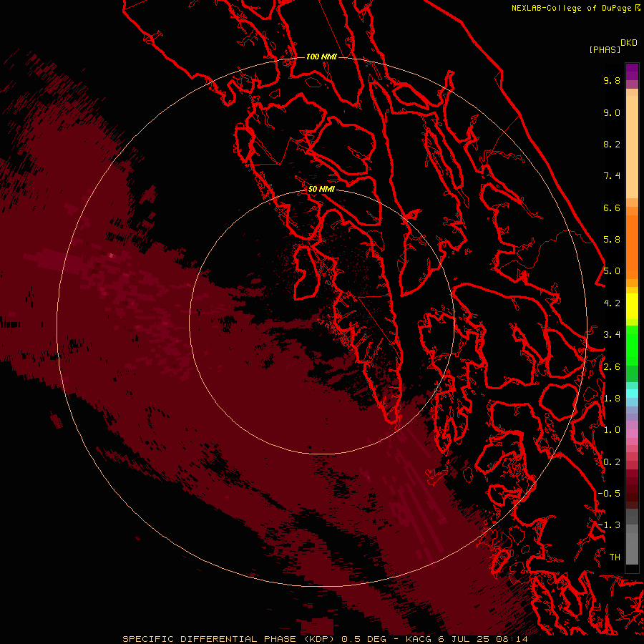The image size is (644, 644).
Task: Click the KACG station identifier
Action: click(419, 639)
